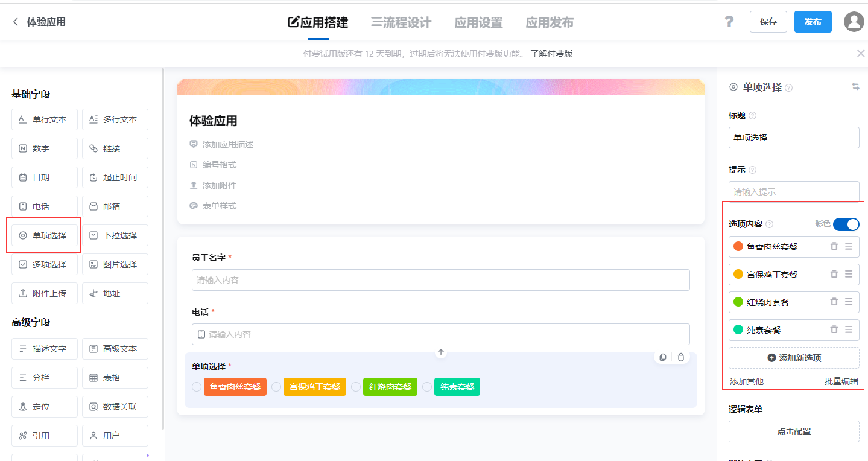Open help via the question mark icon
Image resolution: width=868 pixels, height=461 pixels.
click(x=729, y=21)
